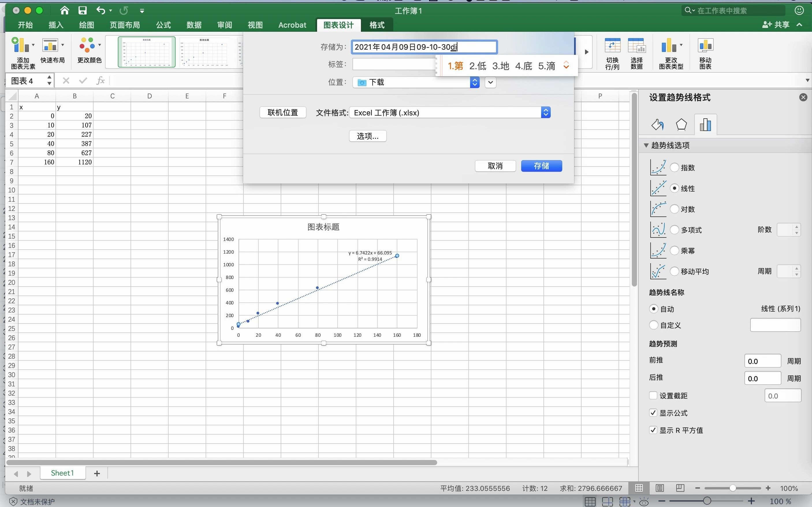Select Custom trendline name radio

pos(653,325)
